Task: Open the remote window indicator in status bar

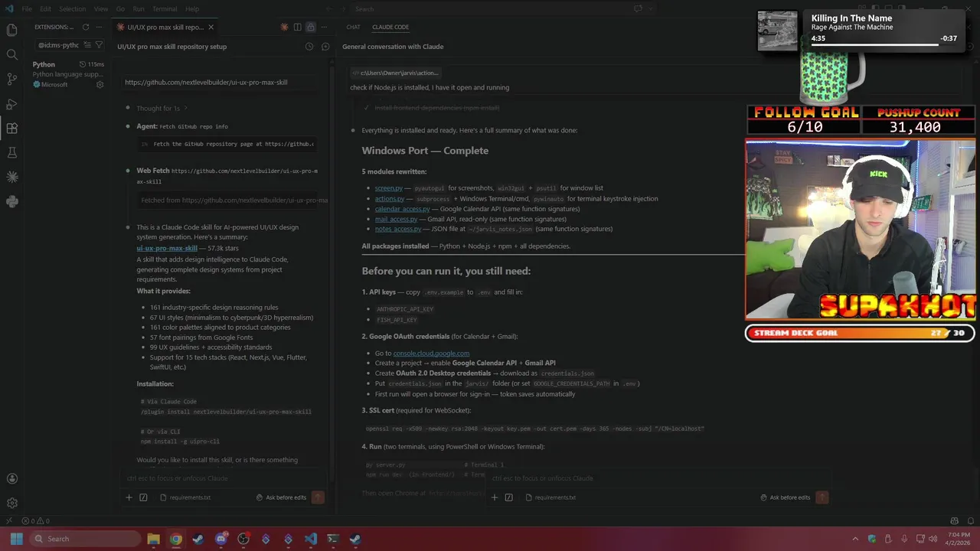Action: pyautogui.click(x=8, y=521)
